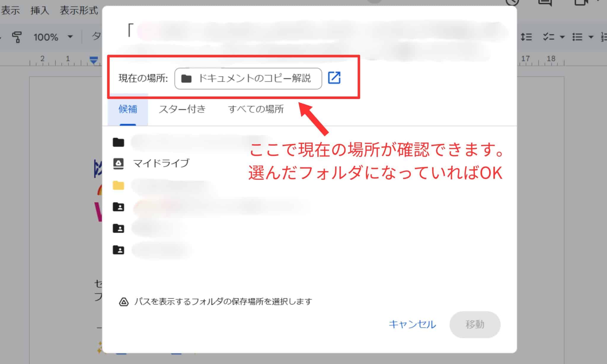This screenshot has height=364, width=607.
Task: Switch to the 候補 tab
Action: [128, 109]
